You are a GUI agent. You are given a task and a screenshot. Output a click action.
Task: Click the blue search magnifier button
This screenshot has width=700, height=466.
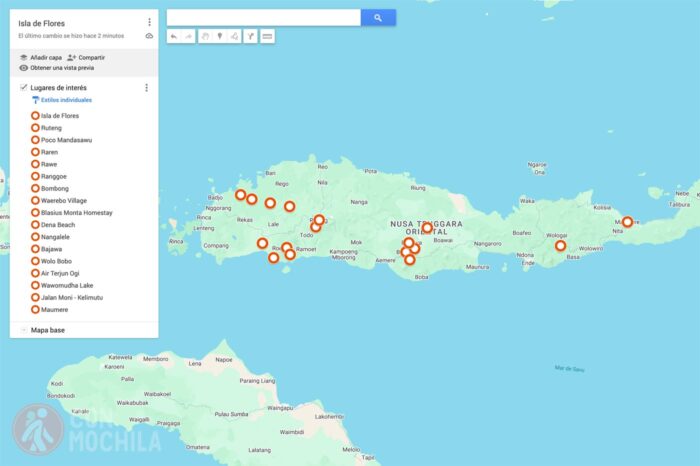[378, 18]
